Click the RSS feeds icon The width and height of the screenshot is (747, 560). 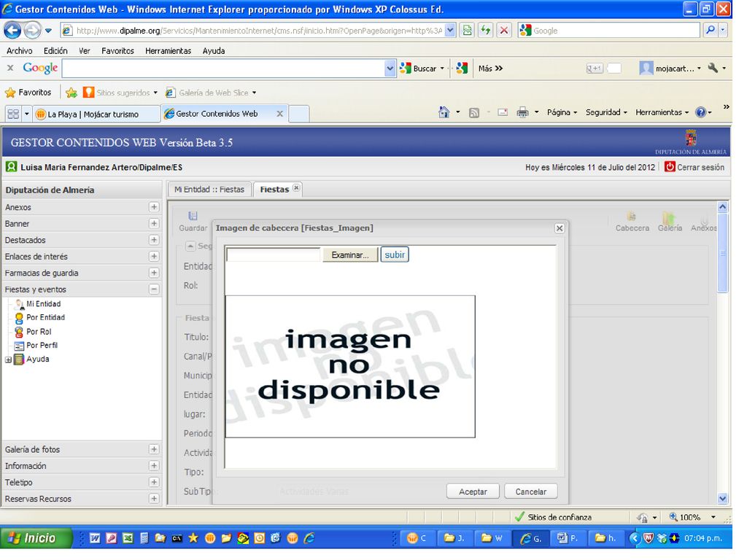(474, 113)
